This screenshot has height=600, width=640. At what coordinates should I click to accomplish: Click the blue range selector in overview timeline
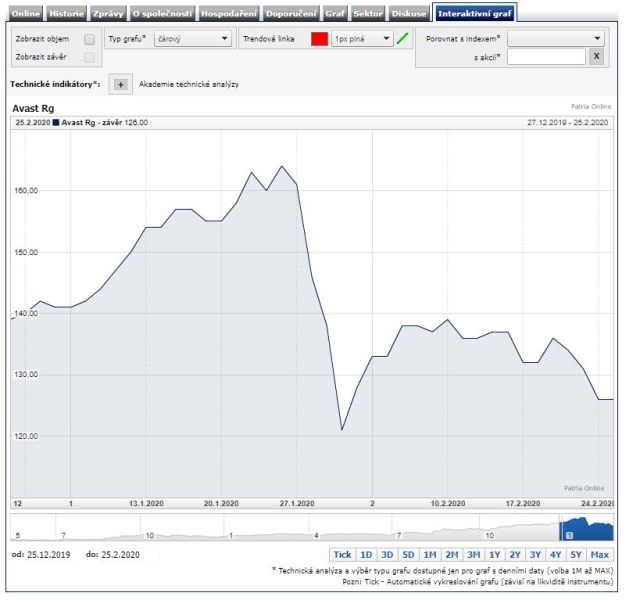tap(586, 526)
